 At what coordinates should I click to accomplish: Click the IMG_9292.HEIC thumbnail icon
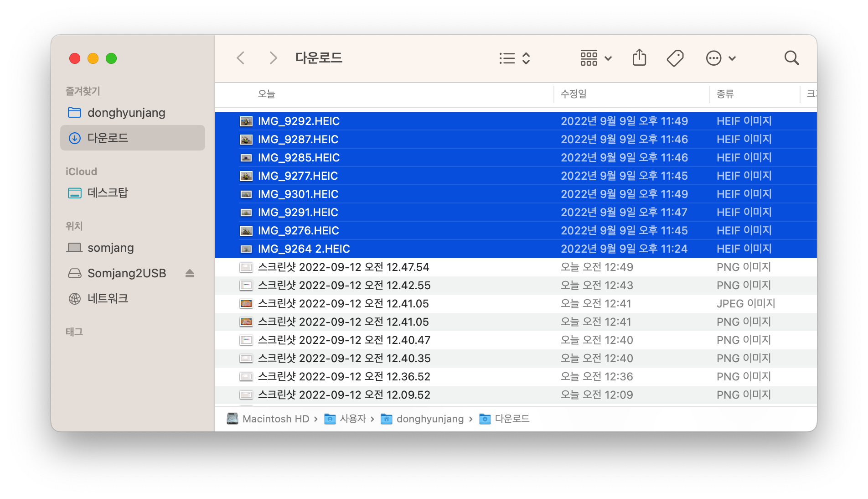[x=246, y=121]
